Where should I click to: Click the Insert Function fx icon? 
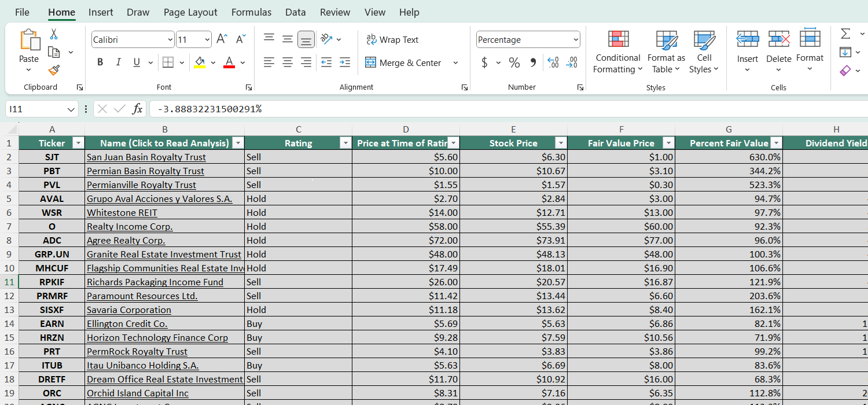tap(137, 109)
